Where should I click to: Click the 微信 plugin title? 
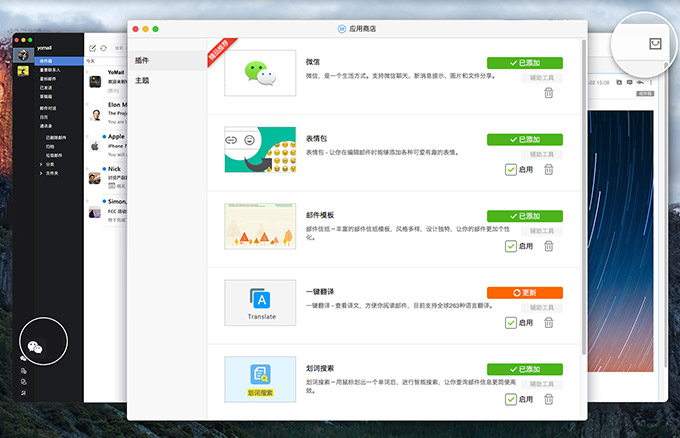click(x=313, y=62)
